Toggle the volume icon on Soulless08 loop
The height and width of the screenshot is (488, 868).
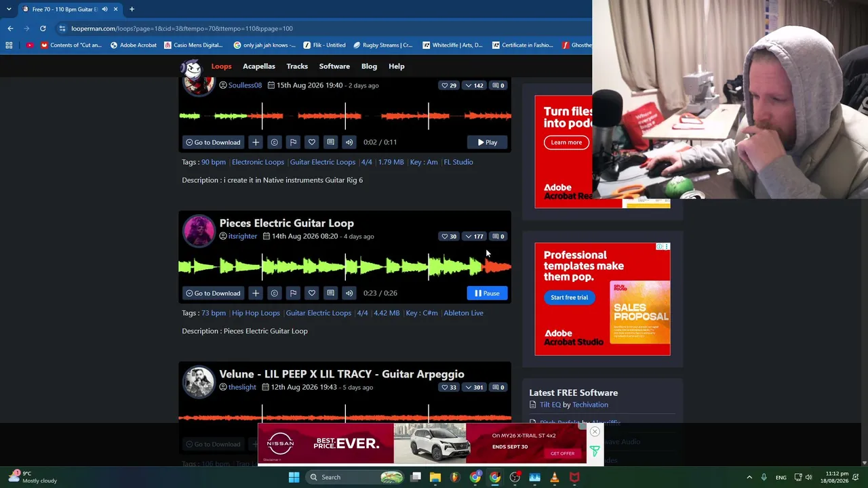click(x=349, y=142)
